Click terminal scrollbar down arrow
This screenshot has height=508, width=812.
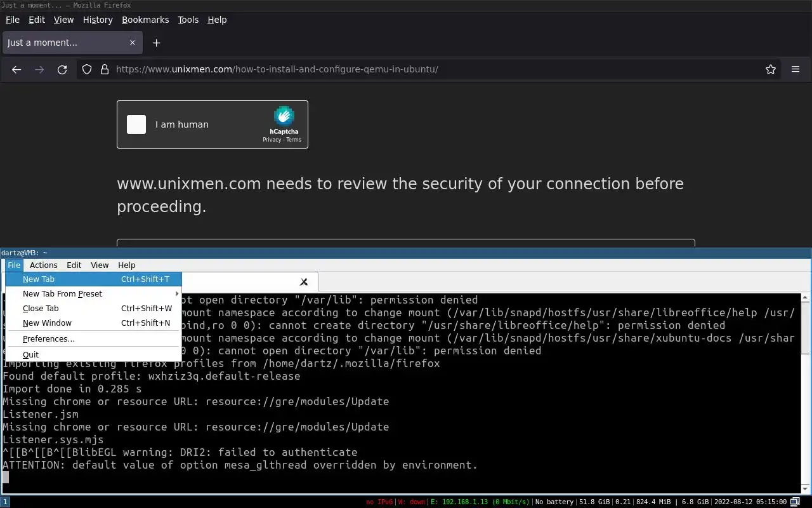tap(806, 489)
